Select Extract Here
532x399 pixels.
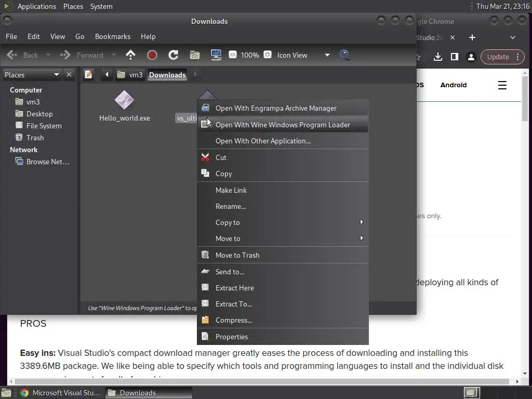(x=283, y=288)
